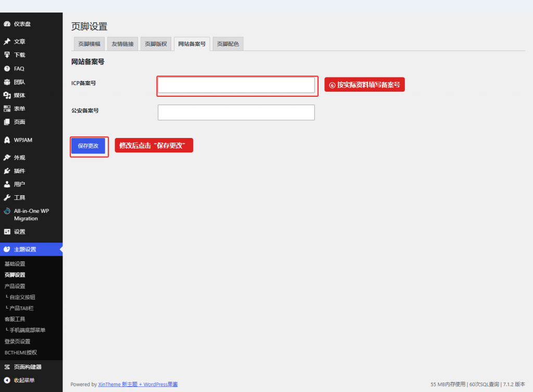Click the 主题设置 palette icon
The image size is (533, 392).
7,249
